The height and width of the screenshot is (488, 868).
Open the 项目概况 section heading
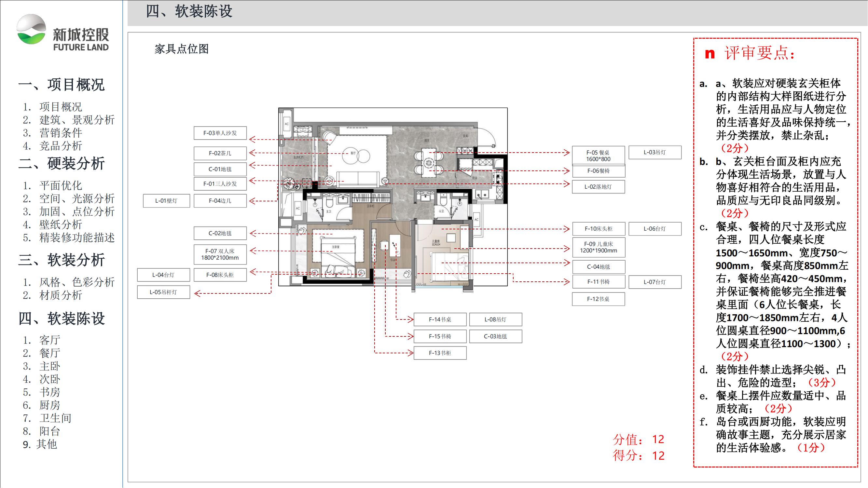point(61,85)
